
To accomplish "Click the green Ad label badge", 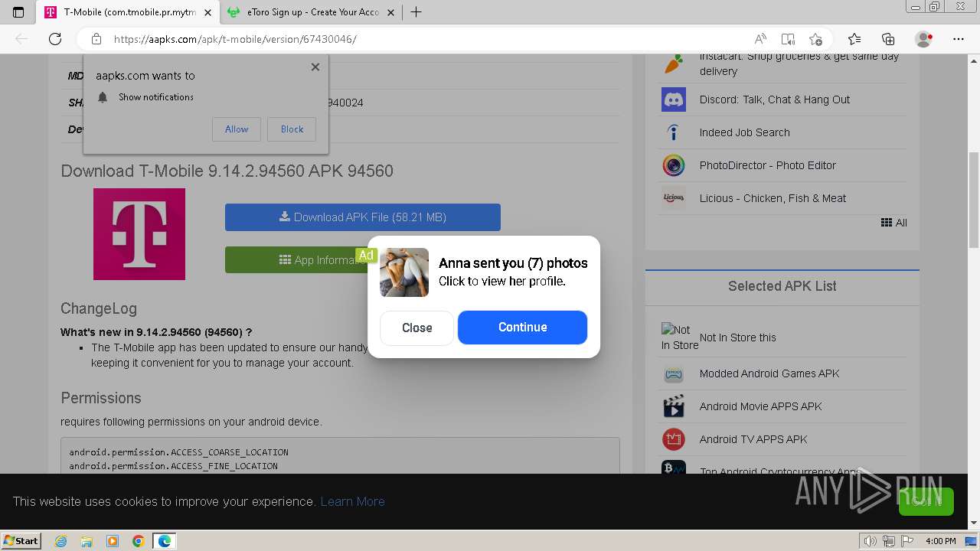I will (x=366, y=256).
